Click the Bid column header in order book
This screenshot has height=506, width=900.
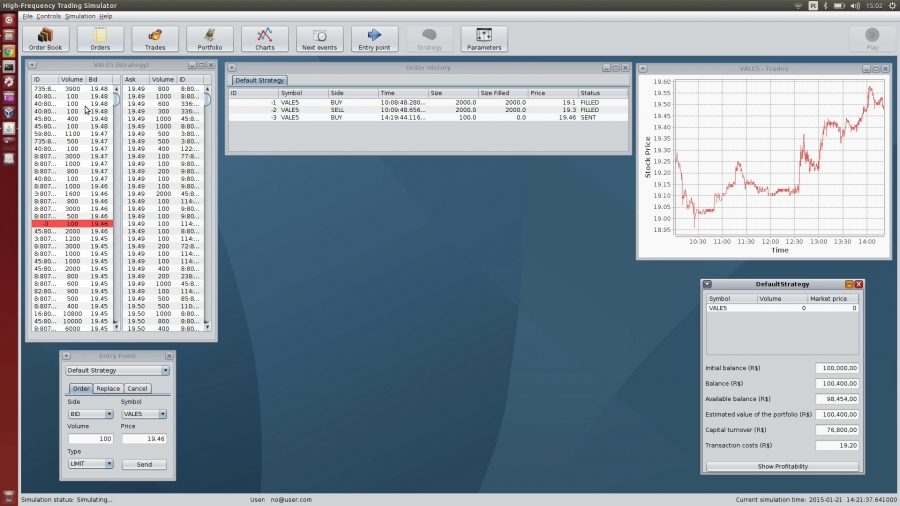pyautogui.click(x=99, y=79)
